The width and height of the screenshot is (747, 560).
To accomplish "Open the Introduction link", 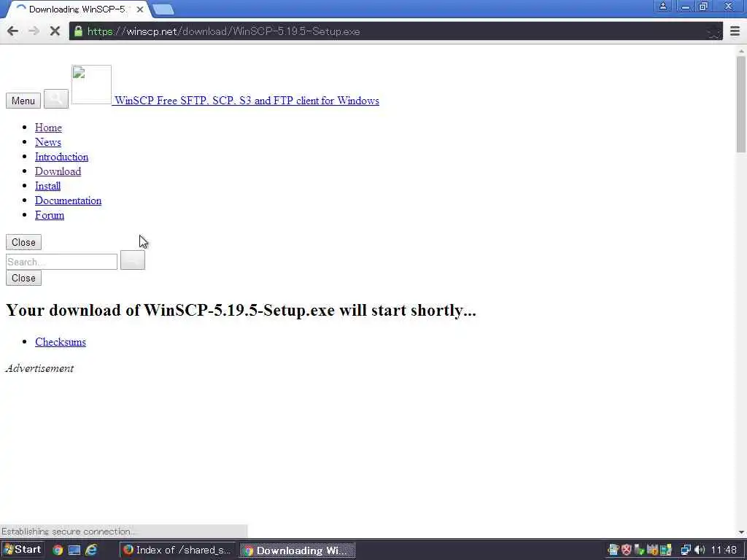I will pyautogui.click(x=61, y=157).
